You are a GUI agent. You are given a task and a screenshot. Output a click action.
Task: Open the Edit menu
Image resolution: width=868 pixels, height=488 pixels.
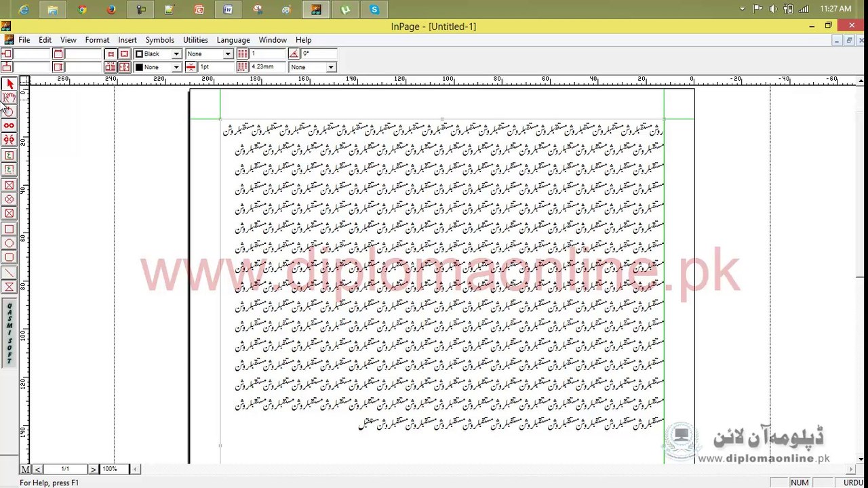(45, 40)
